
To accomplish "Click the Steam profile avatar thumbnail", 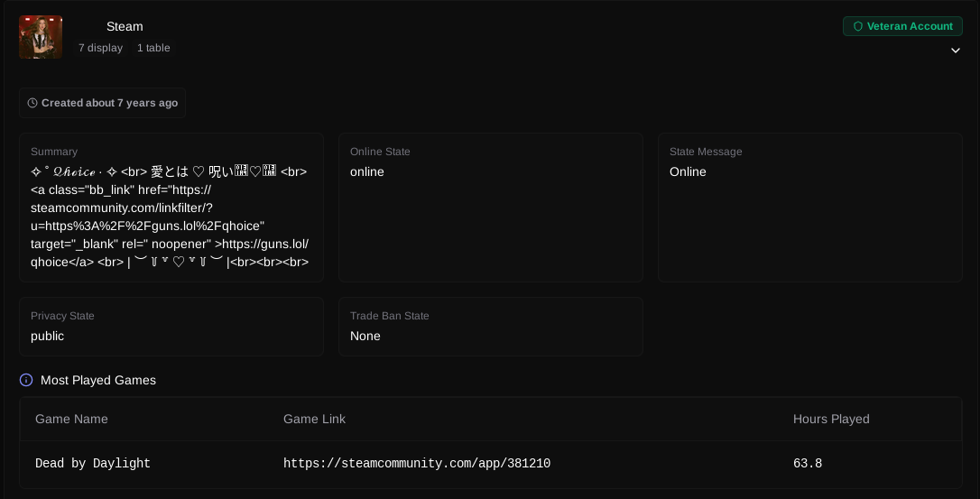I will [41, 37].
